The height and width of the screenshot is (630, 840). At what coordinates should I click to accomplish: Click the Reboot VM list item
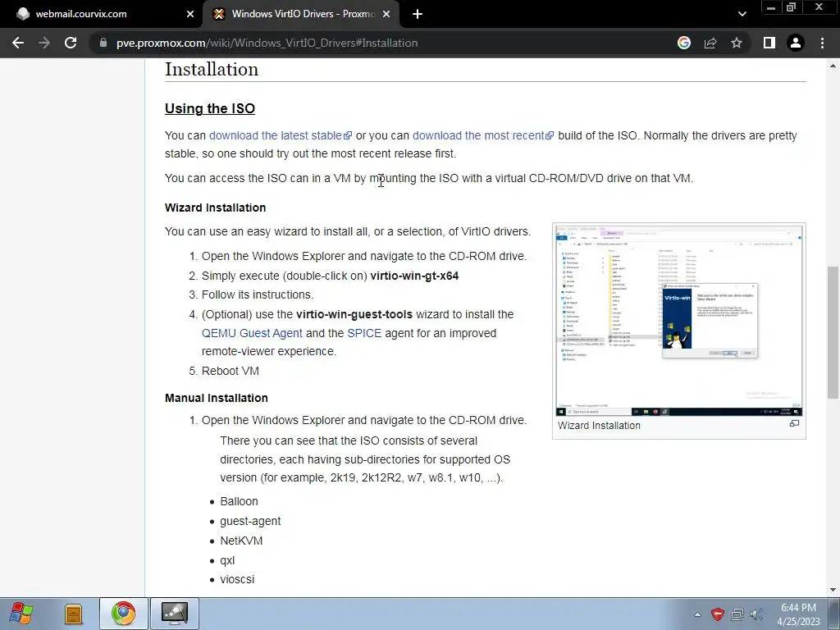[x=231, y=371]
